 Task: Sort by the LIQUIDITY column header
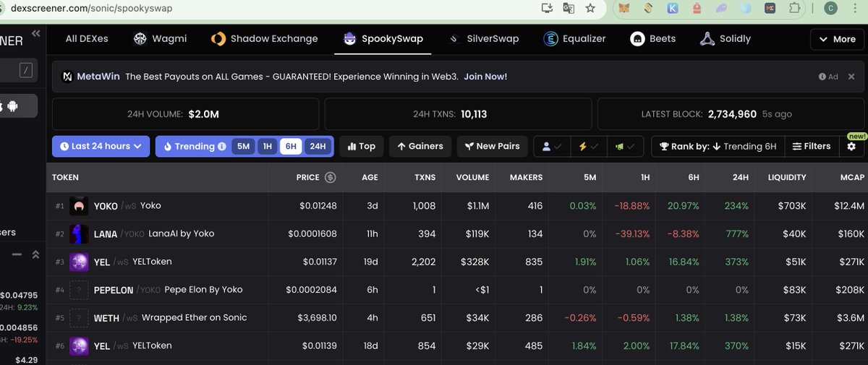787,177
